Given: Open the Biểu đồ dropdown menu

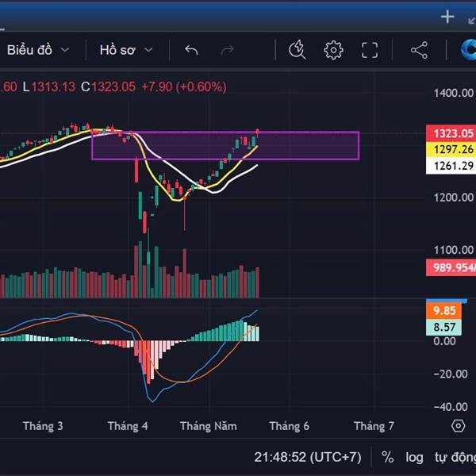Looking at the screenshot, I should click(38, 50).
